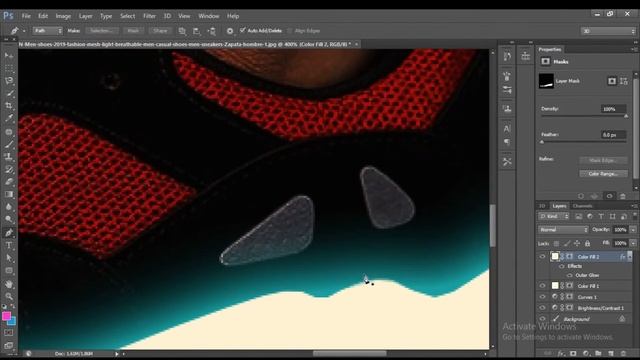Delete layer using trash icon in Layers panel
Image resolution: width=640 pixels, height=360 pixels.
pos(623,353)
